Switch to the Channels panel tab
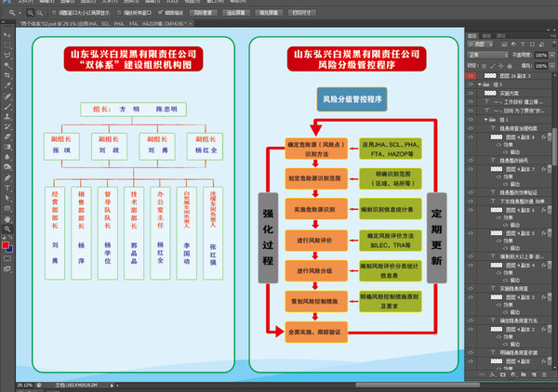Screen dimensions: 558x392 coord(486,36)
